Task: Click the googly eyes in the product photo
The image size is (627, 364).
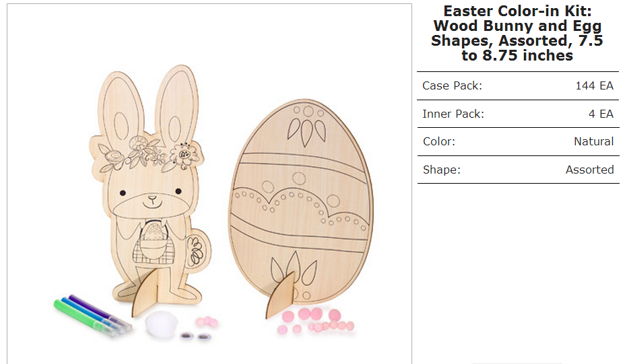Action: 195,336
